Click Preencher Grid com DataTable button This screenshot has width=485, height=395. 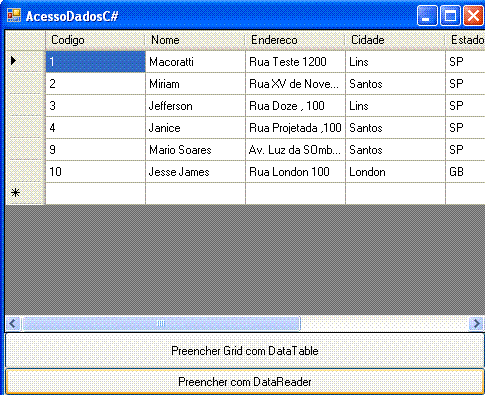245,350
